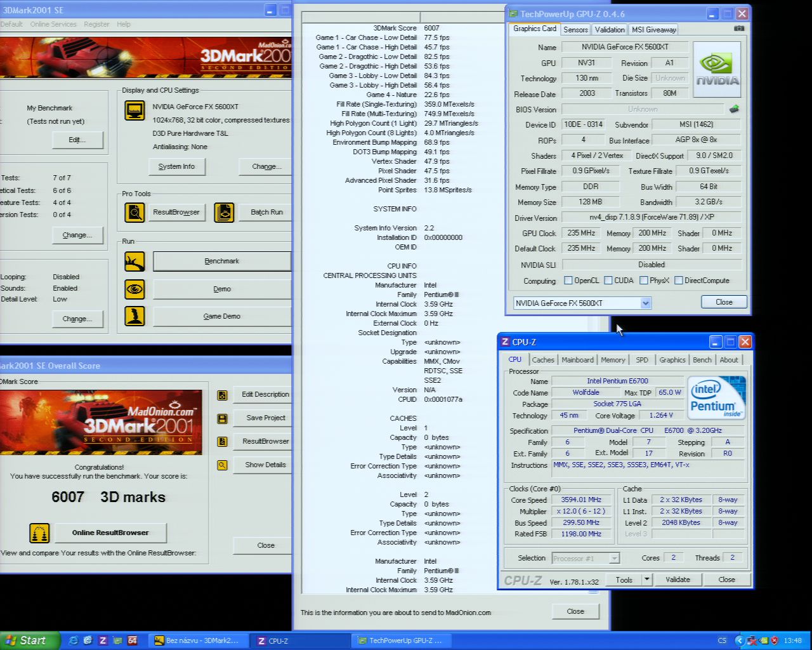The height and width of the screenshot is (650, 812).
Task: Click the GPU-Z BIOS save chip icon
Action: tap(734, 109)
